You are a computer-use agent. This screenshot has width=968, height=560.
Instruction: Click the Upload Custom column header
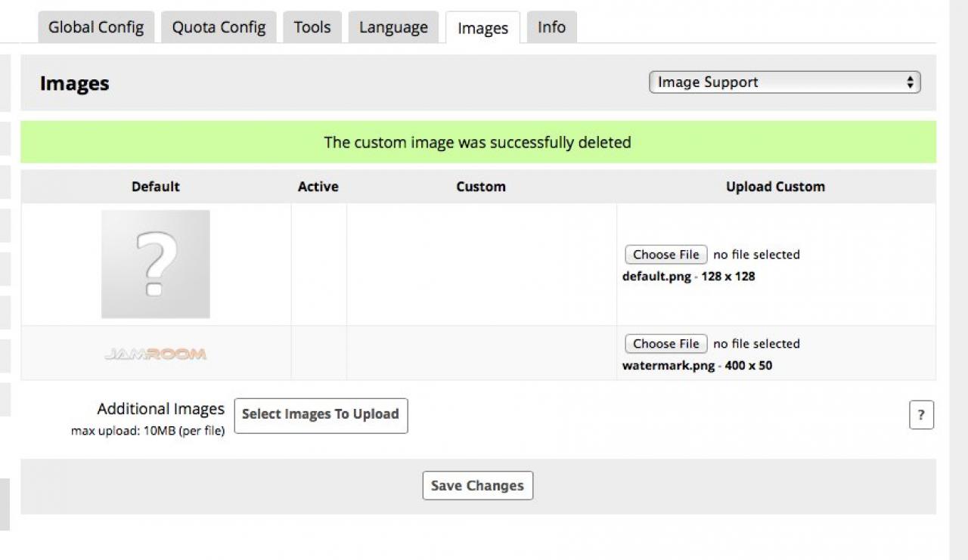[775, 187]
